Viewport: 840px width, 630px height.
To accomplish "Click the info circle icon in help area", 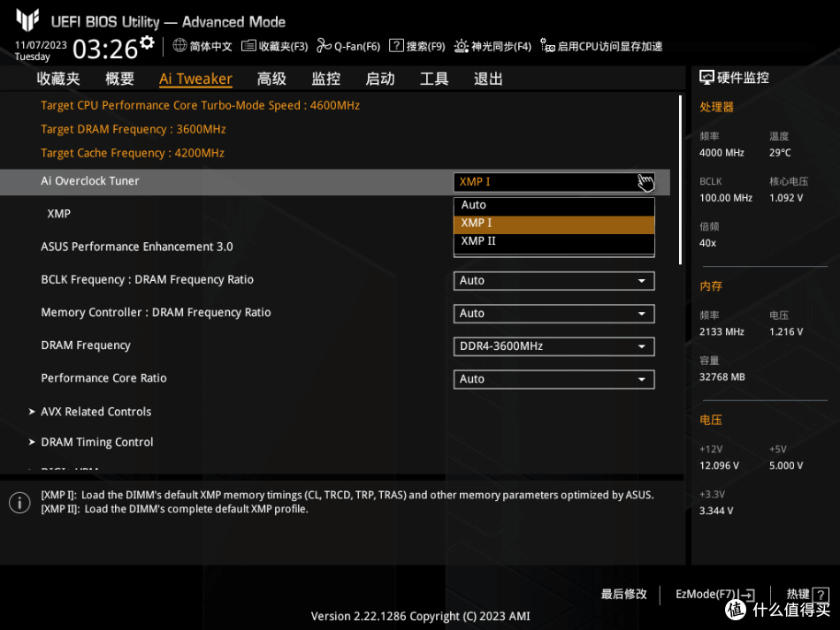I will [19, 503].
